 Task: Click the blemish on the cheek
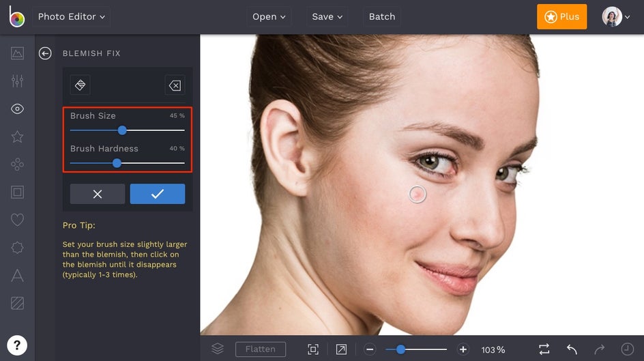418,194
